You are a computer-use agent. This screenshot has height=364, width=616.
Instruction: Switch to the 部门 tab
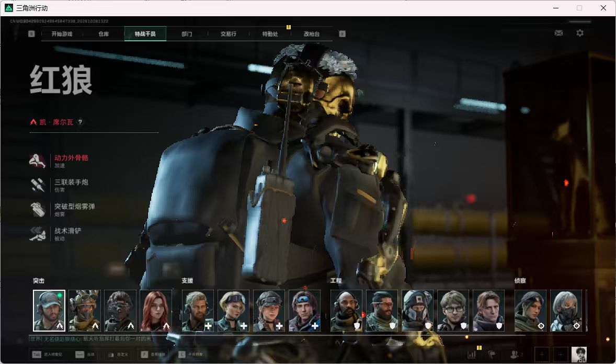point(187,34)
